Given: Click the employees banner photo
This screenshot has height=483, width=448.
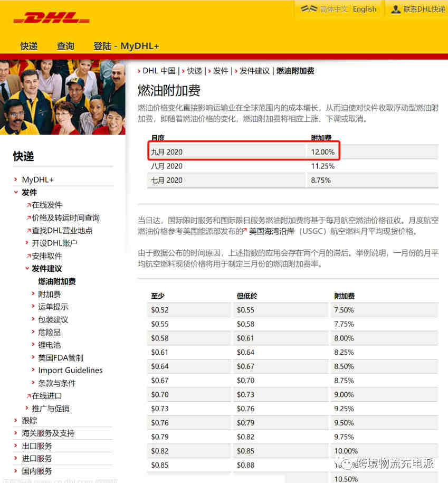Looking at the screenshot, I should click(62, 97).
